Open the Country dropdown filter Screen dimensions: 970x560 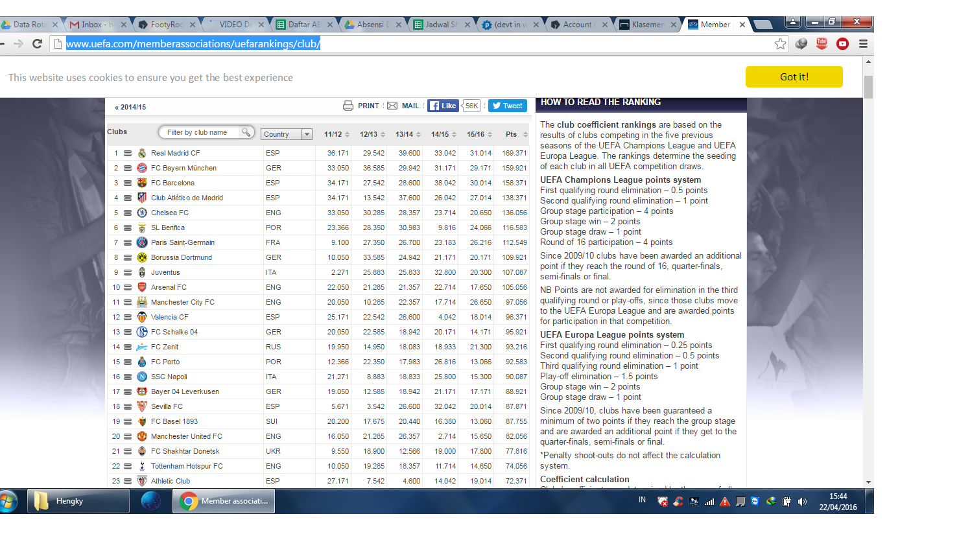[x=287, y=134]
